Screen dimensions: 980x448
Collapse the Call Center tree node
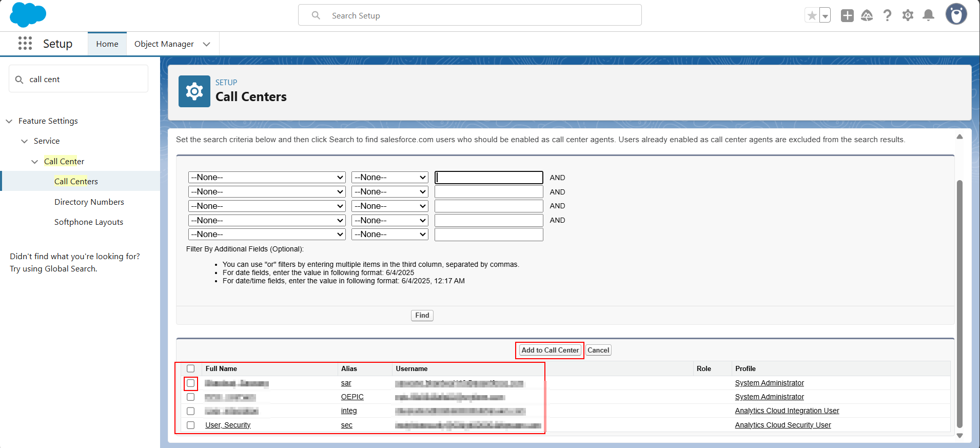coord(34,162)
